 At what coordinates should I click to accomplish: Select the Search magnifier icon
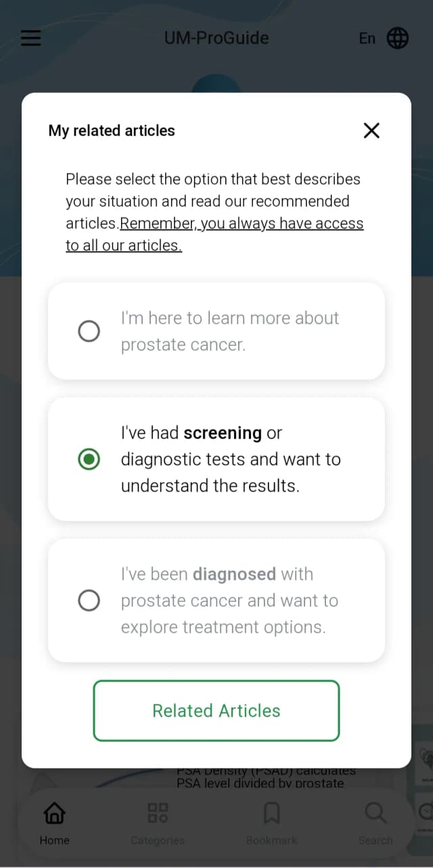coord(375,812)
